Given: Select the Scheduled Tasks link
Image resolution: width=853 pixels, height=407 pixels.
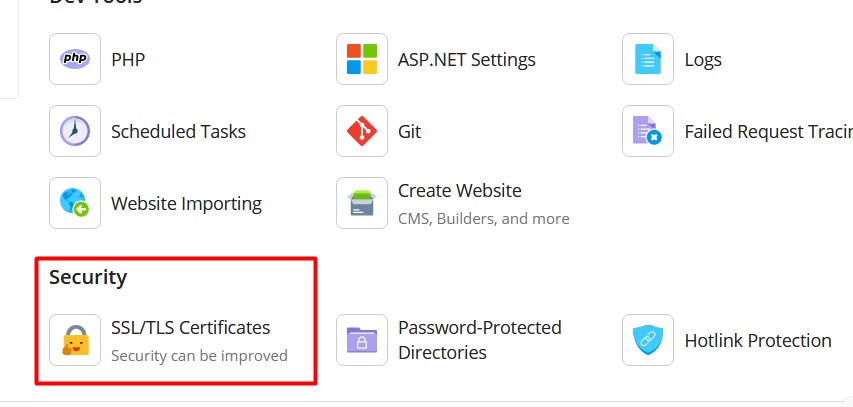Looking at the screenshot, I should [x=178, y=131].
